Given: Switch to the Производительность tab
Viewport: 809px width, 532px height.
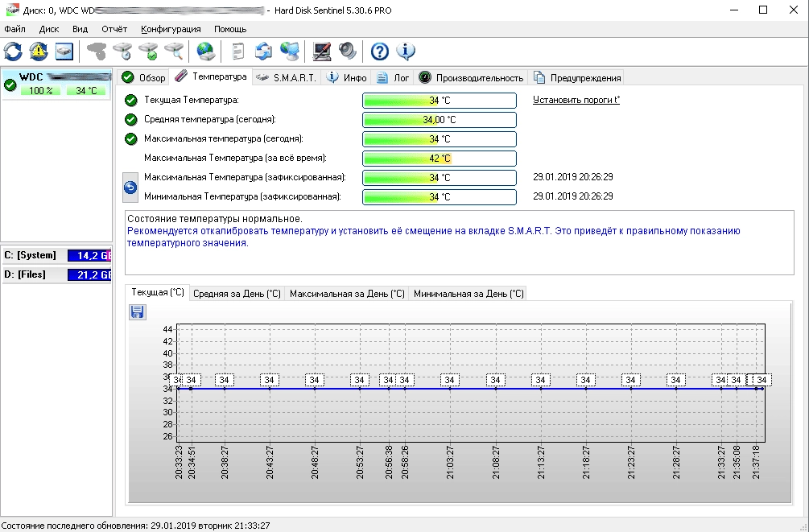Looking at the screenshot, I should 471,77.
